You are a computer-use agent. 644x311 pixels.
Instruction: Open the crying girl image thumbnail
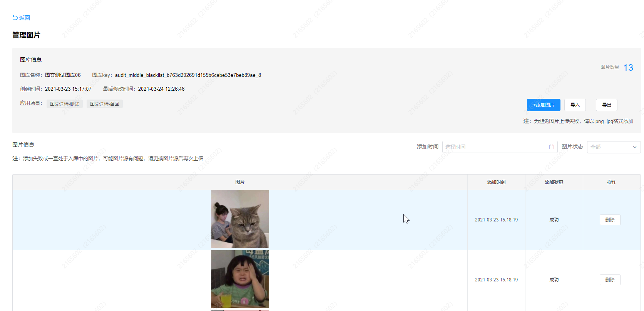240,279
